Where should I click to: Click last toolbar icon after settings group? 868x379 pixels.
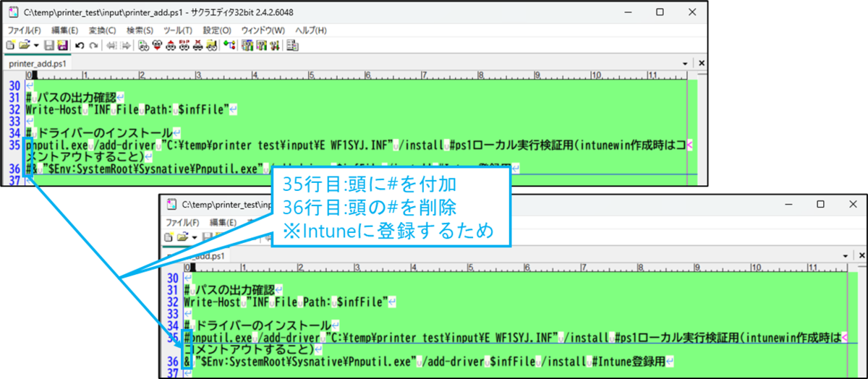293,46
